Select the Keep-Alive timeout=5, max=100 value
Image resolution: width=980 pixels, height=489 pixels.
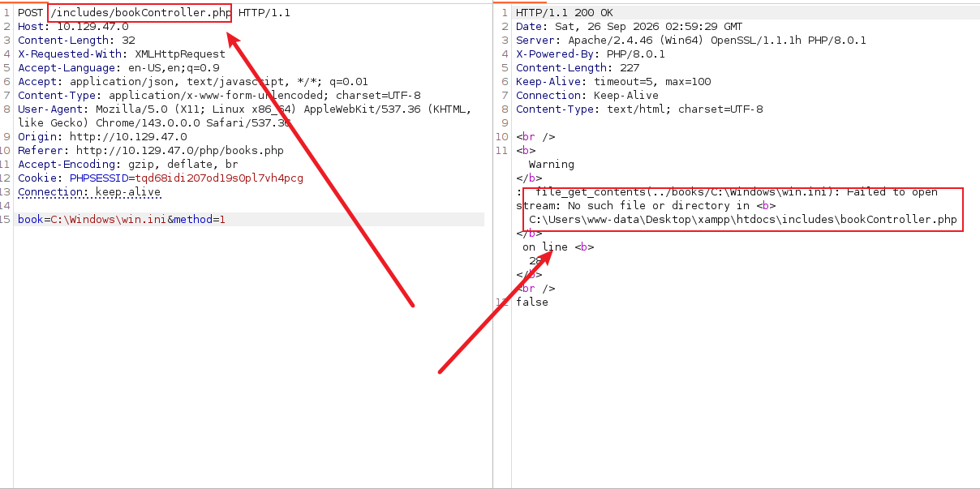[652, 82]
